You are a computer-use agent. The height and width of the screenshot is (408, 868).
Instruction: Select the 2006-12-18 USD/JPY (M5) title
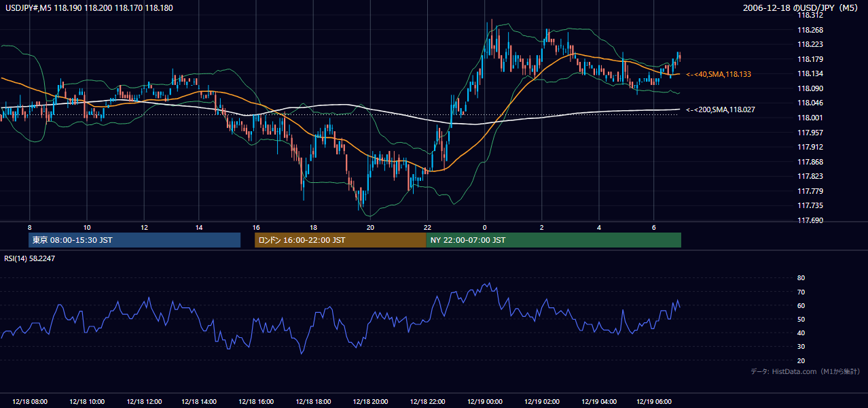(x=801, y=8)
